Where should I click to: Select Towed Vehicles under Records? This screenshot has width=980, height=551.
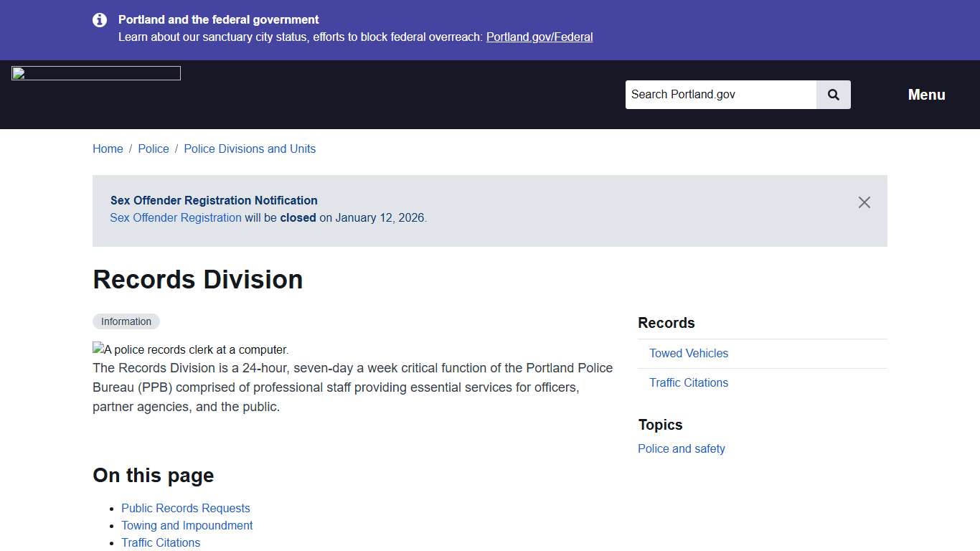[689, 353]
